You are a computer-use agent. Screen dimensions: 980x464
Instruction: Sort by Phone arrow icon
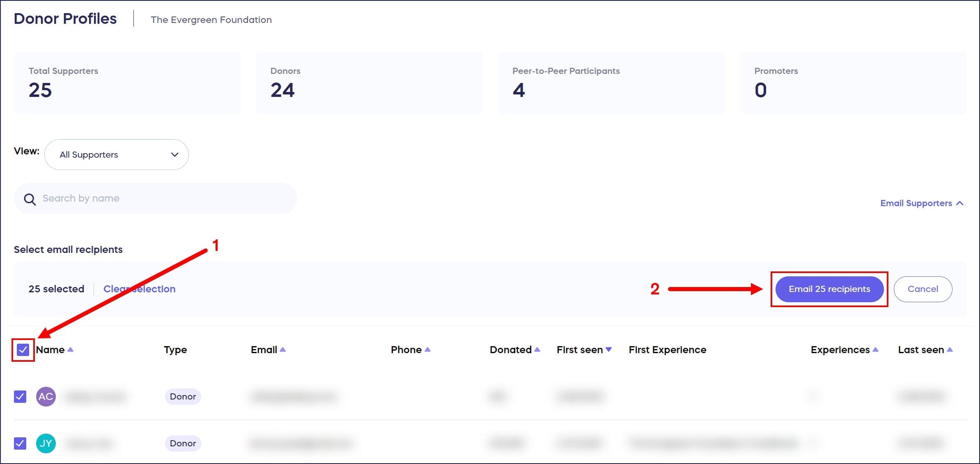coord(427,349)
